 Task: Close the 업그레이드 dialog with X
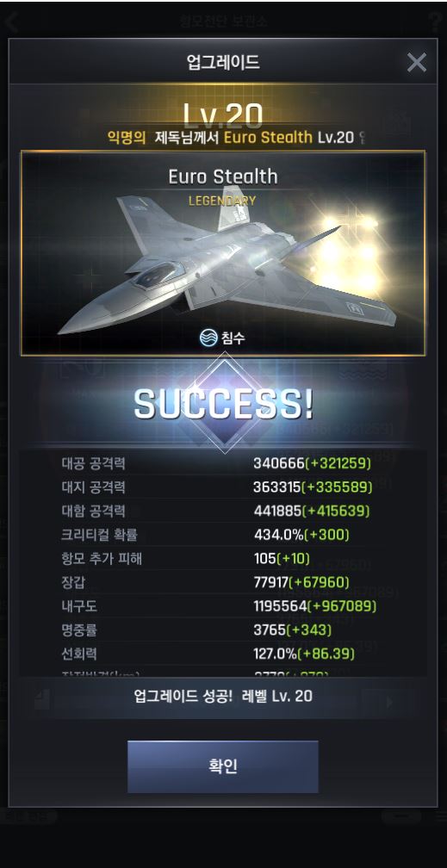417,63
